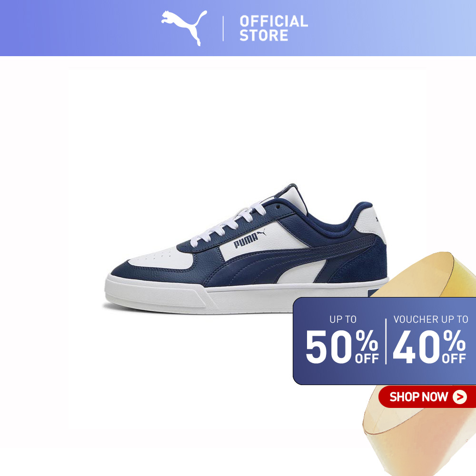Click the UP TO 50% OFF text
This screenshot has height=476, width=476.
[x=342, y=339]
